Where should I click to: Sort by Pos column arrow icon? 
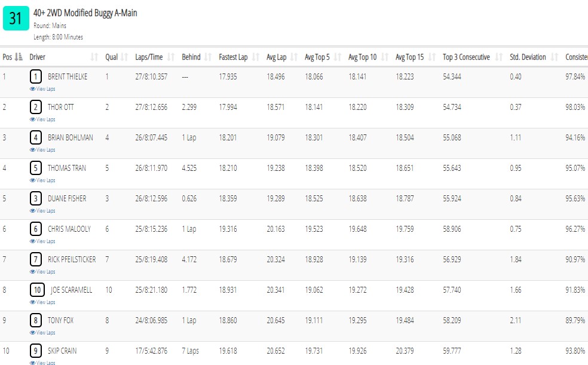(x=19, y=57)
